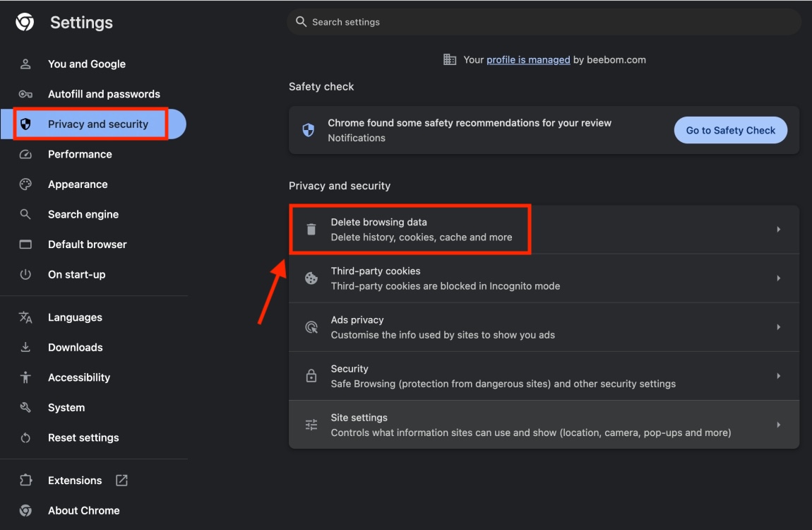Click the Privacy and security shield icon
The height and width of the screenshot is (530, 812).
25,124
